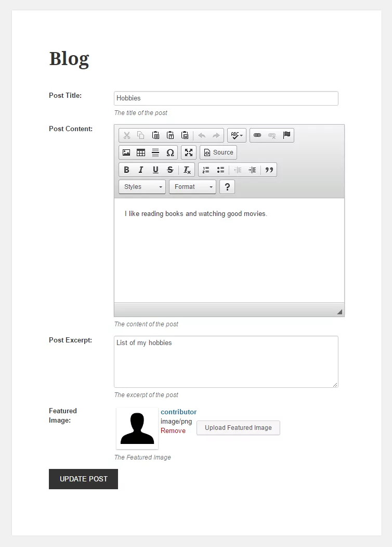The width and height of the screenshot is (392, 547).
Task: Open the Format dropdown
Action: (x=193, y=187)
